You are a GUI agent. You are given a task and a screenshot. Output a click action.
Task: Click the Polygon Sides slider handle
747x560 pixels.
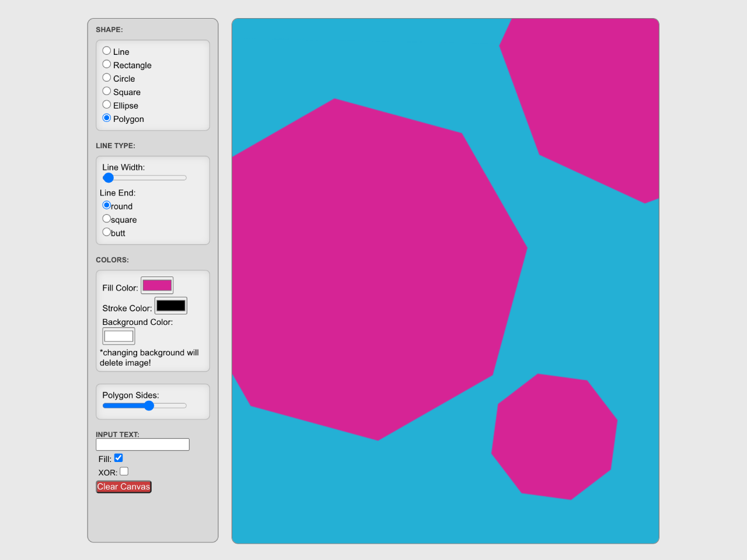(149, 405)
